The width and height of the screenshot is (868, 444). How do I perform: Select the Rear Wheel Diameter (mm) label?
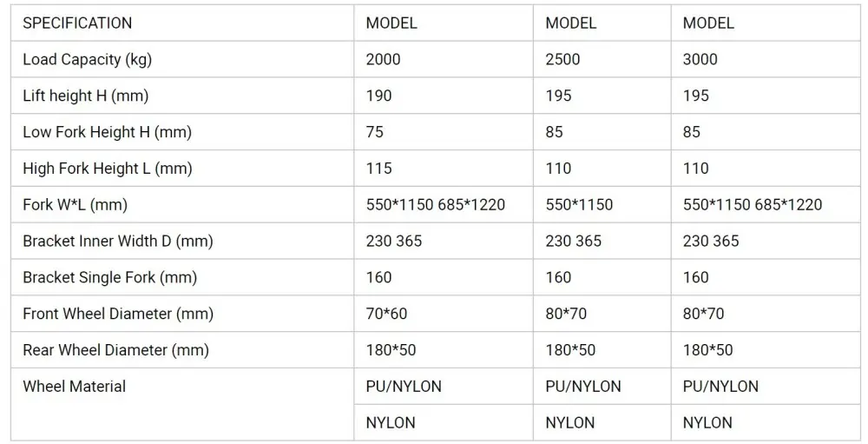(115, 350)
